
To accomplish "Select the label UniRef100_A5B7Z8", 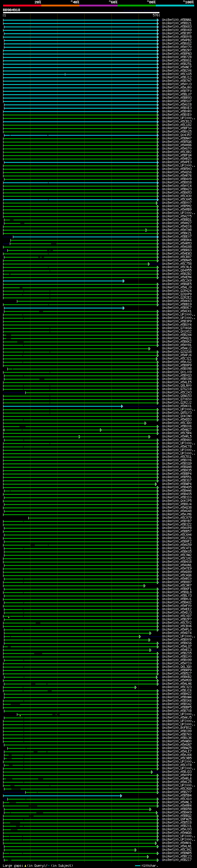I will point(177,57).
